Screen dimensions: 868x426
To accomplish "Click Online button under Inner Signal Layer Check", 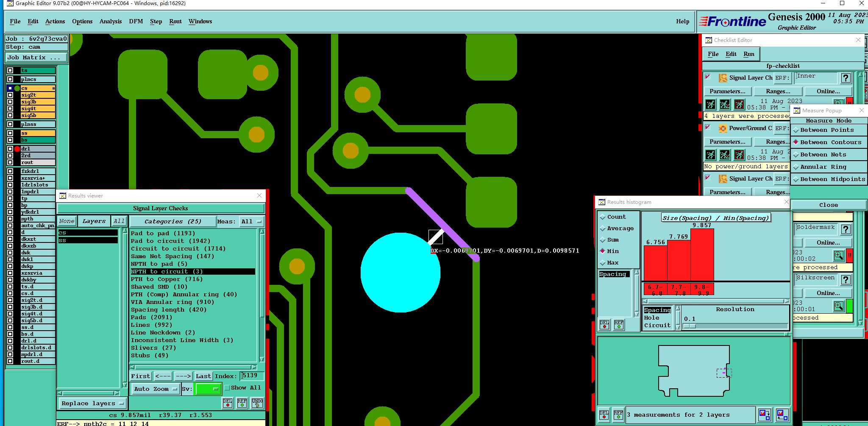I will coord(829,92).
